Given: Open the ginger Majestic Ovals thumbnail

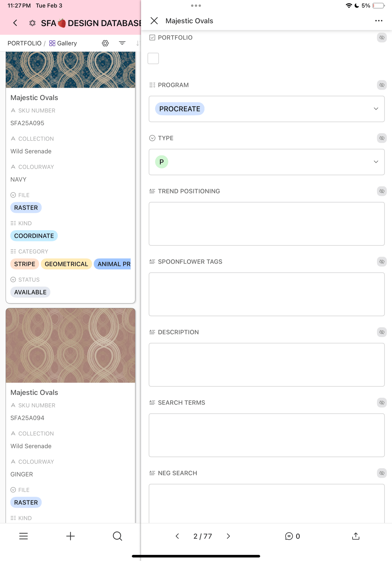Looking at the screenshot, I should point(70,345).
